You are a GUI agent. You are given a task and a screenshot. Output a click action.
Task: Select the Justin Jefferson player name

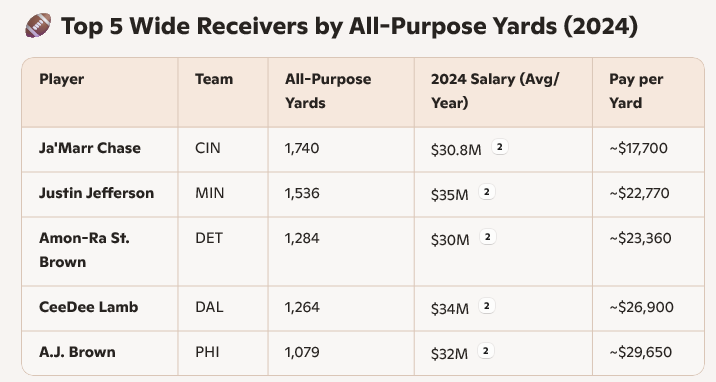[x=96, y=193]
